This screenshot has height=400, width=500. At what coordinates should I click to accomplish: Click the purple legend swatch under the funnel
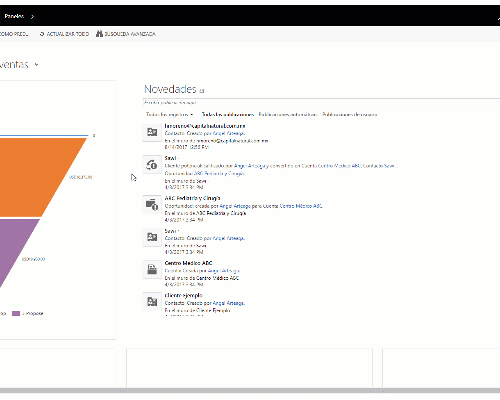tap(16, 313)
